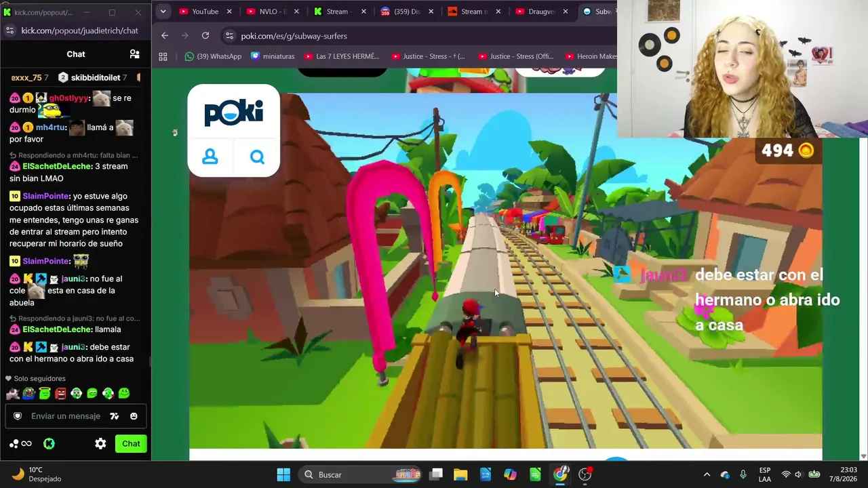The image size is (868, 488).
Task: Click username gh0stlyyy in chat
Action: (x=68, y=98)
